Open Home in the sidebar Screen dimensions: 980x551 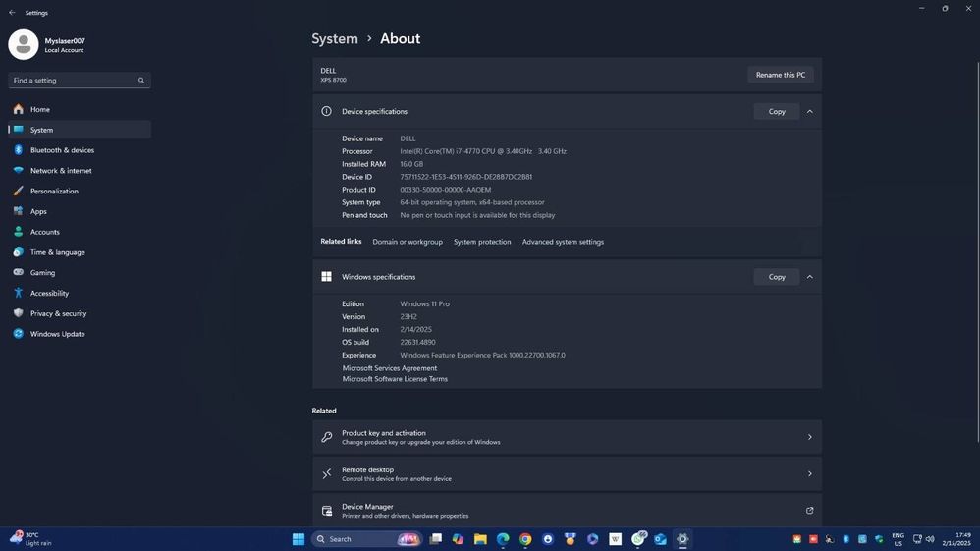pyautogui.click(x=80, y=109)
